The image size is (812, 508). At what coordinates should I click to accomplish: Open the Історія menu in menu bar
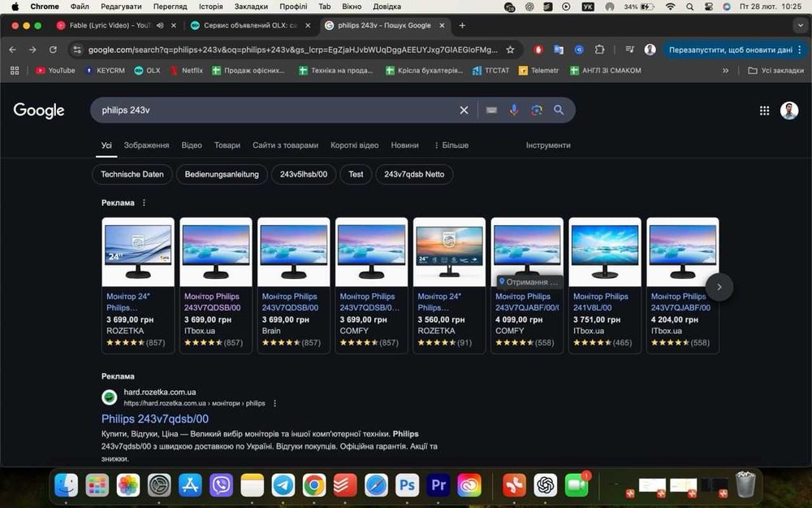tap(211, 7)
